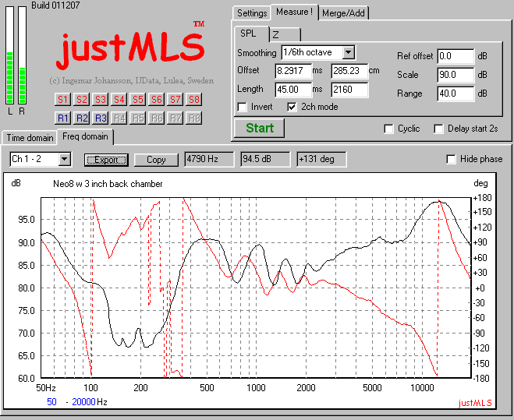Image resolution: width=514 pixels, height=420 pixels.
Task: Click the 4790 Hz cursor readout
Action: [x=209, y=159]
